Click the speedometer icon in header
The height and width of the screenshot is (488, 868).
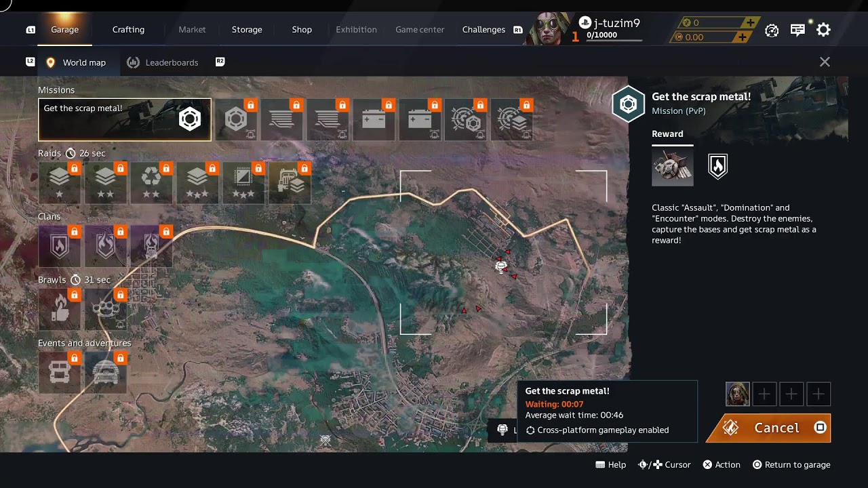pos(772,30)
